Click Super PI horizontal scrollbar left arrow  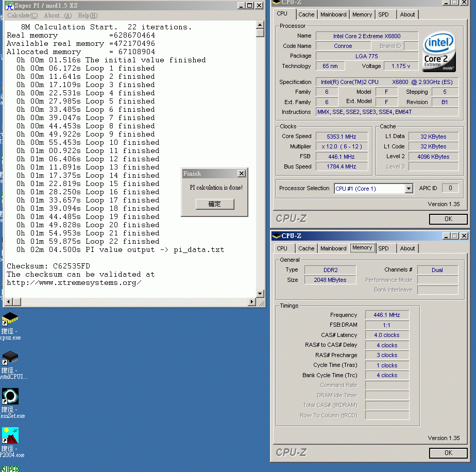point(9,302)
